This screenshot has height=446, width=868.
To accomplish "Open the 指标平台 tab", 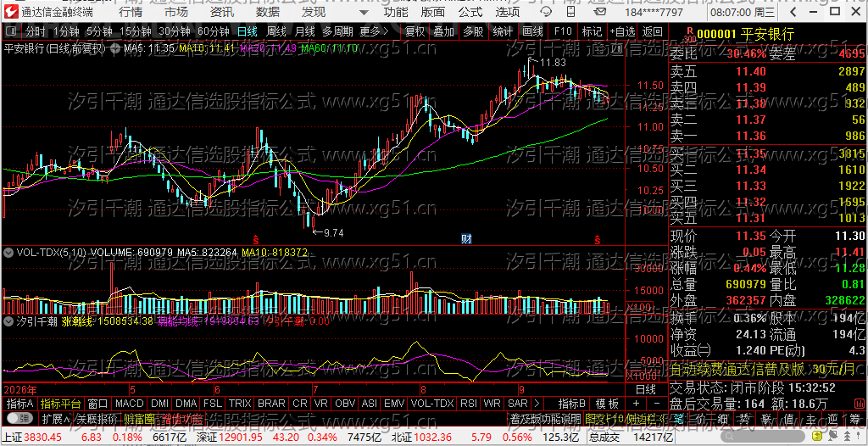I will click(x=61, y=404).
